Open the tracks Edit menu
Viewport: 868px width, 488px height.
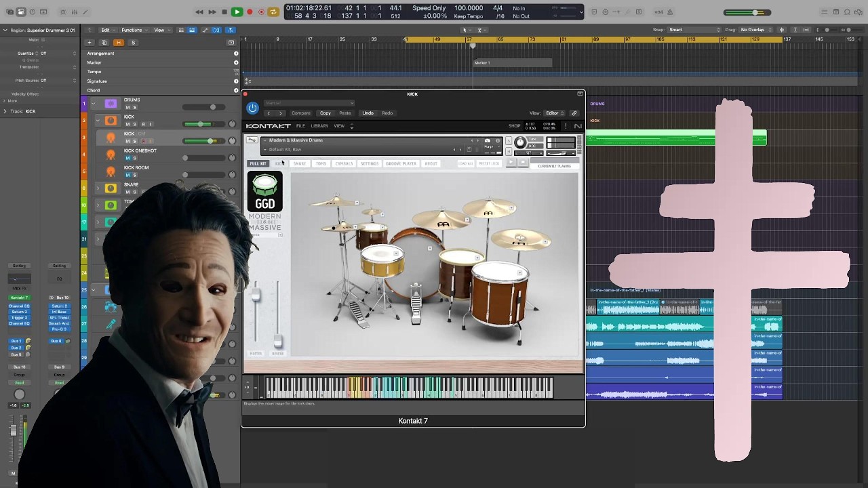tap(107, 30)
